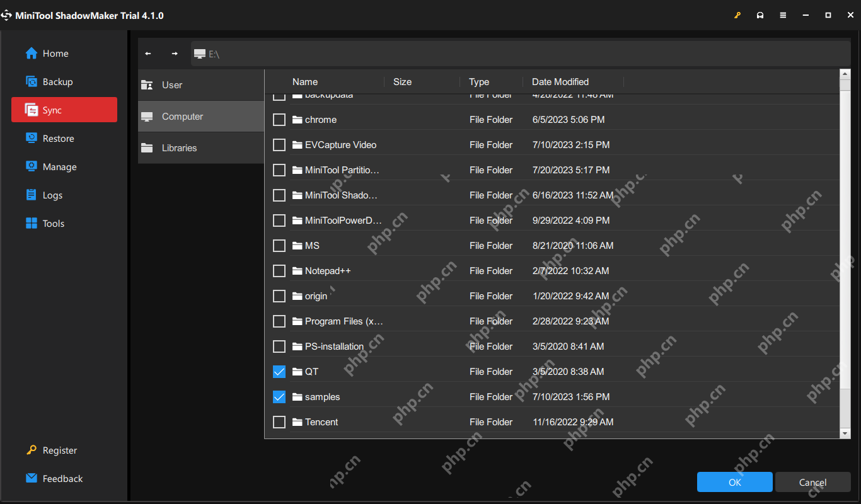This screenshot has height=504, width=861.
Task: Click the Notepad++ folder icon
Action: click(x=298, y=271)
